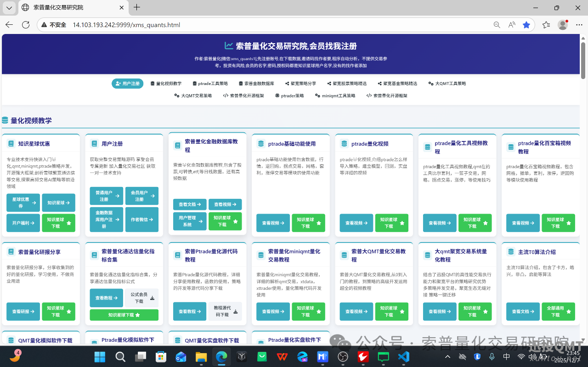Open Windows Search from the taskbar
588x367 pixels.
[x=120, y=356]
